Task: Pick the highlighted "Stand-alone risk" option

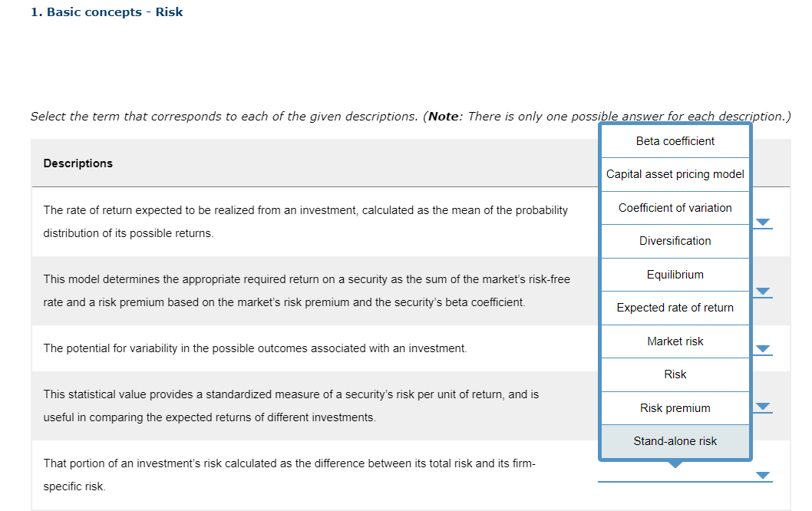Action: (675, 441)
